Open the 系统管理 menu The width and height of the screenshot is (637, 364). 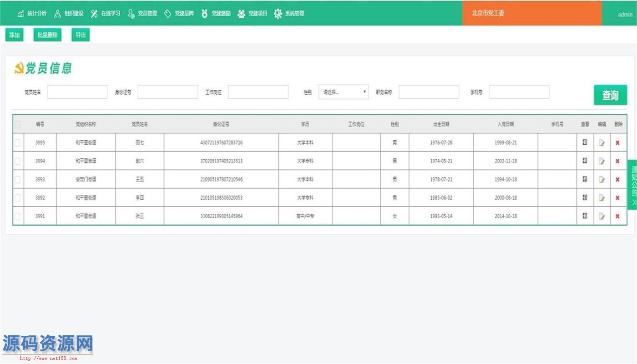coord(289,14)
